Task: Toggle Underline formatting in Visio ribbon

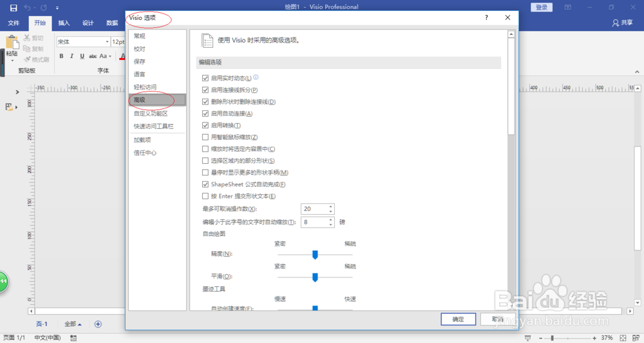Action: coord(82,56)
